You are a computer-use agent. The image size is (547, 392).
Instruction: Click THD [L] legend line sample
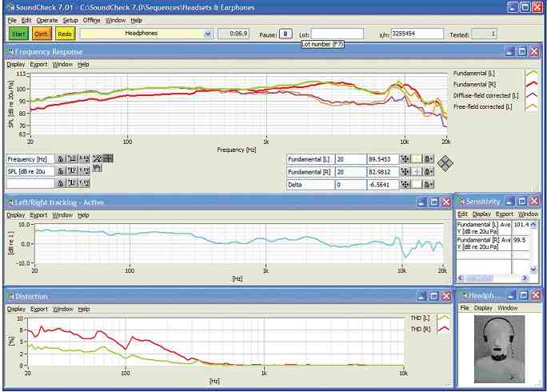443,318
